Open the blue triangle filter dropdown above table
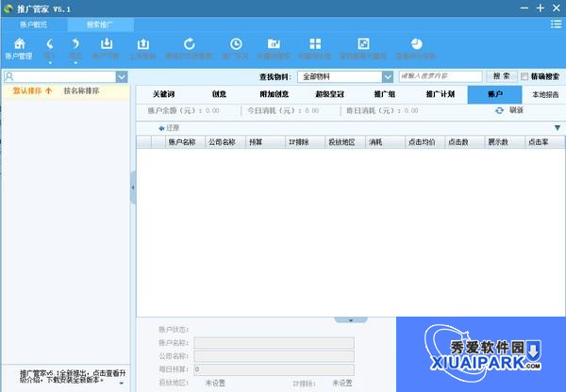 pyautogui.click(x=558, y=128)
